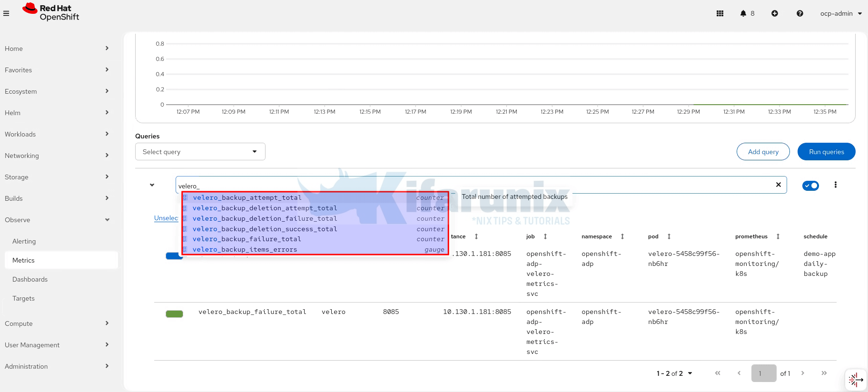
Task: Sort by the instance column
Action: pos(476,236)
